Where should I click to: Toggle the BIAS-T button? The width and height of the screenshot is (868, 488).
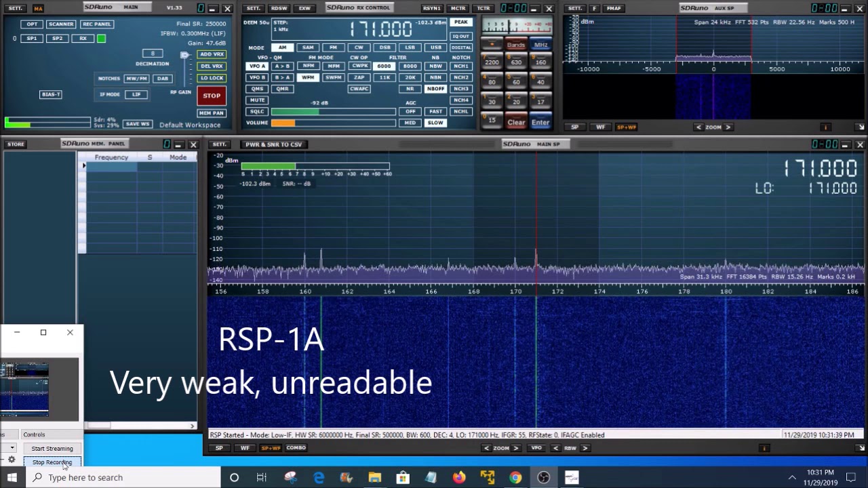pos(51,94)
